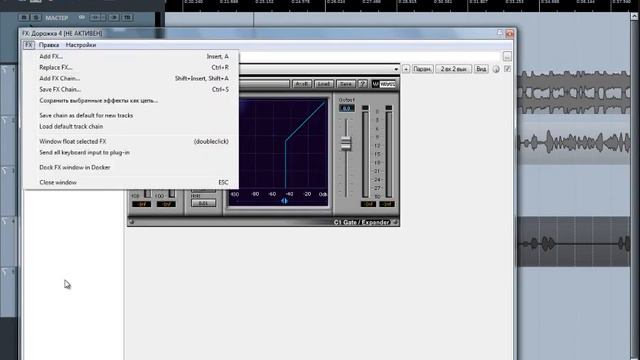Click the icon left of C1 Gate / Expander bar
This screenshot has width=640, height=360.
click(132, 222)
